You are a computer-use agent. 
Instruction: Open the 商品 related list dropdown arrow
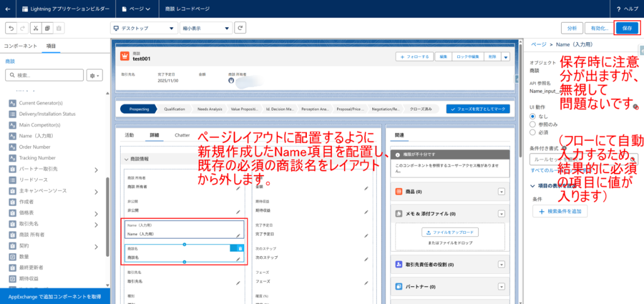tap(501, 192)
